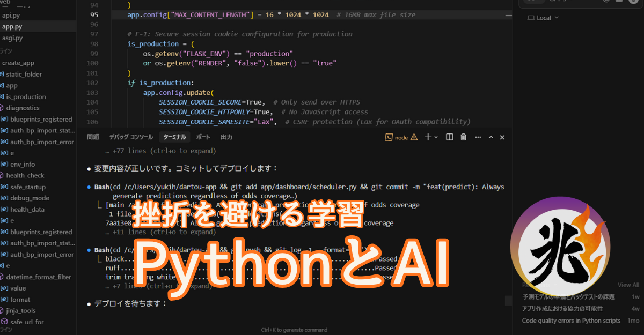Open the 出力 tab
Image resolution: width=644 pixels, height=335 pixels.
click(226, 137)
